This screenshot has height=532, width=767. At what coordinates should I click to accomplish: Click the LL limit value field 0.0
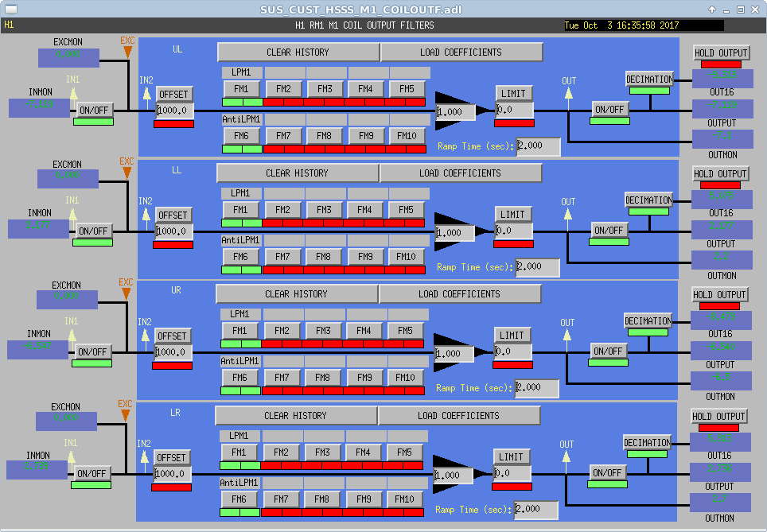514,231
